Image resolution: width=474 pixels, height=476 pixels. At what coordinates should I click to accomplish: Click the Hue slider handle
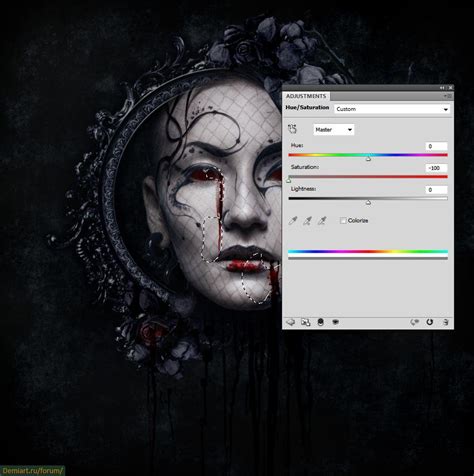click(368, 159)
